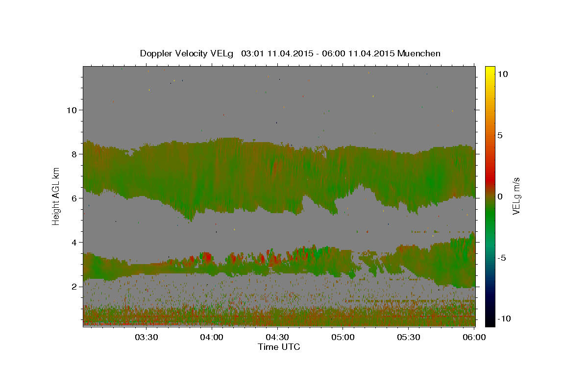The height and width of the screenshot is (392, 588).
Task: Click the colorbar tick label '5'
Action: 500,135
